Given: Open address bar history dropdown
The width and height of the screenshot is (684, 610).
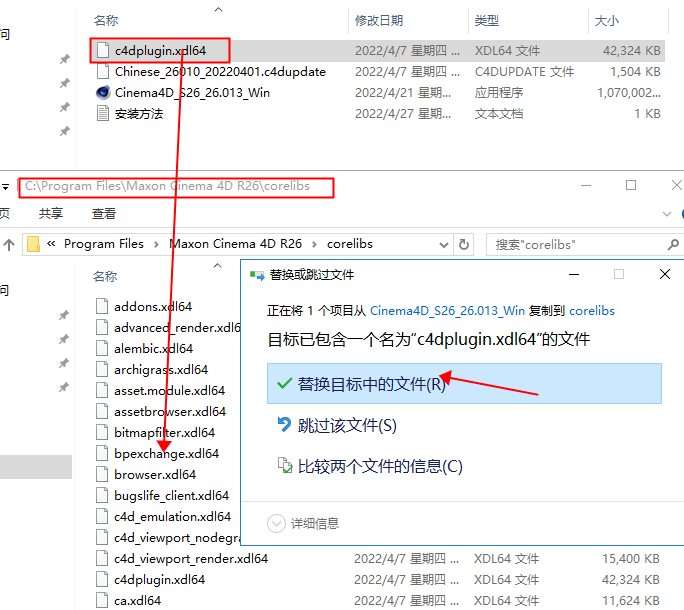Looking at the screenshot, I should 444,245.
